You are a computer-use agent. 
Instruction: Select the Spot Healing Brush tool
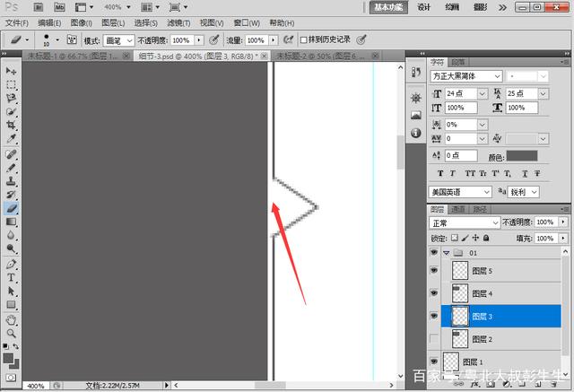click(x=11, y=154)
